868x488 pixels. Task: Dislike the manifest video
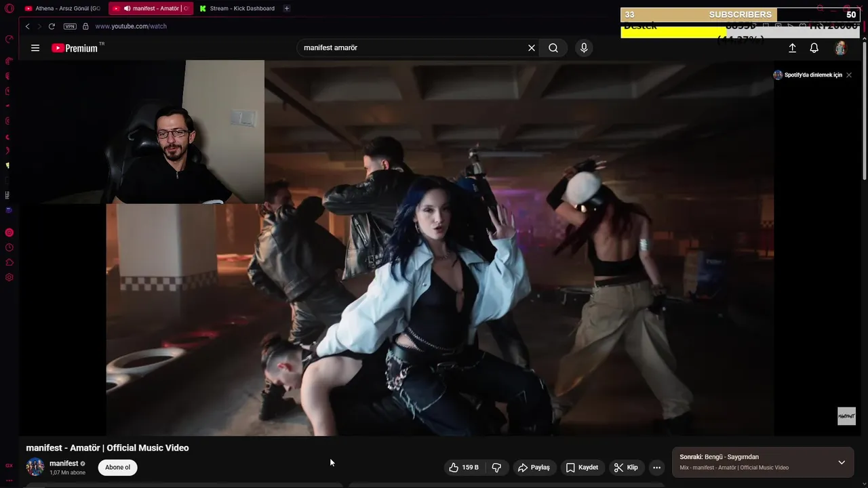(x=496, y=468)
